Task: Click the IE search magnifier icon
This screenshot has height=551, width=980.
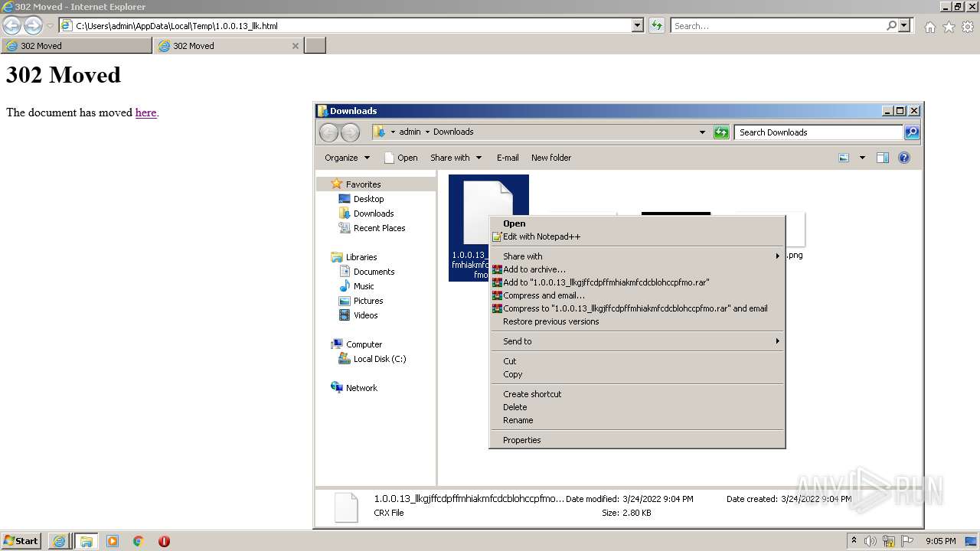Action: pos(891,25)
